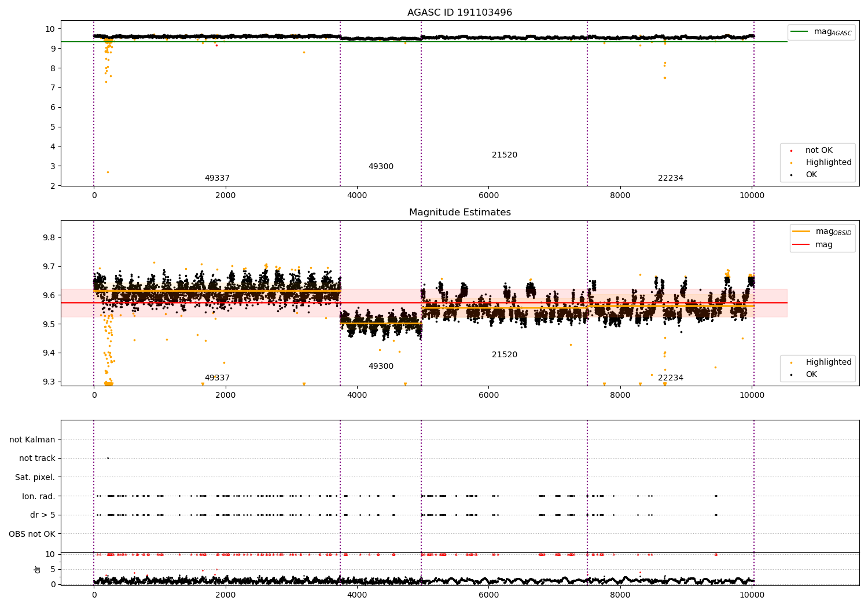
Task: Click obsid label '49300' in top plot
Action: (381, 167)
